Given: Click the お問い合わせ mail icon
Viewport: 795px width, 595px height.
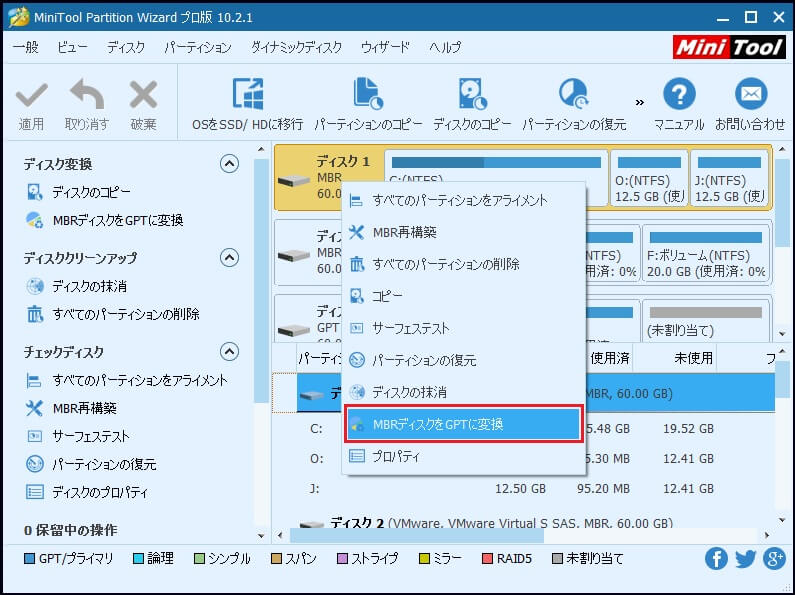Looking at the screenshot, I should (751, 94).
